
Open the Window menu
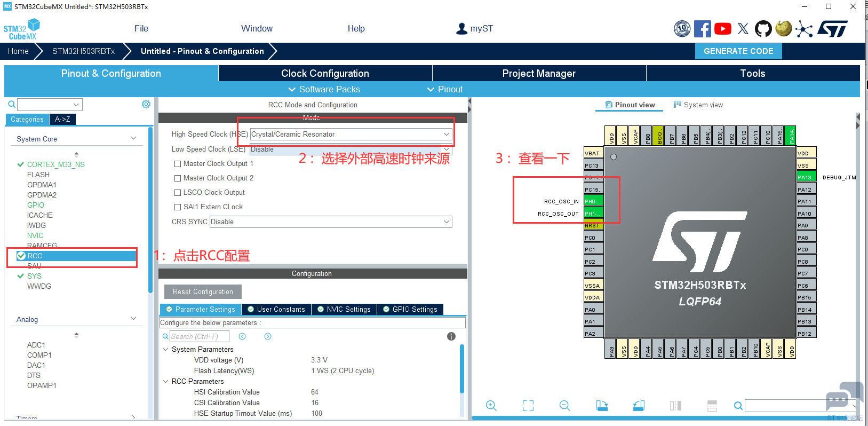pos(257,29)
